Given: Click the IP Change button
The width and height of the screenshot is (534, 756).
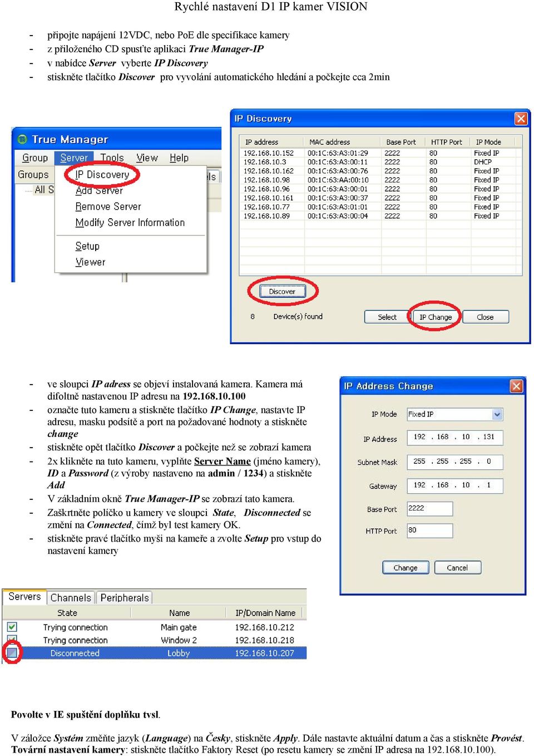Looking at the screenshot, I should [436, 317].
